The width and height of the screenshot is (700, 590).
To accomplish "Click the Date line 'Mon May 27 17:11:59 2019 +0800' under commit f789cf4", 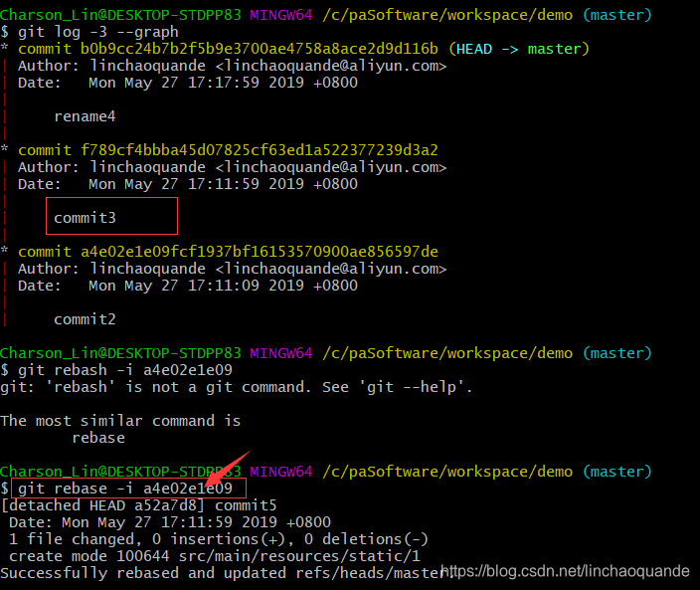I will (188, 184).
